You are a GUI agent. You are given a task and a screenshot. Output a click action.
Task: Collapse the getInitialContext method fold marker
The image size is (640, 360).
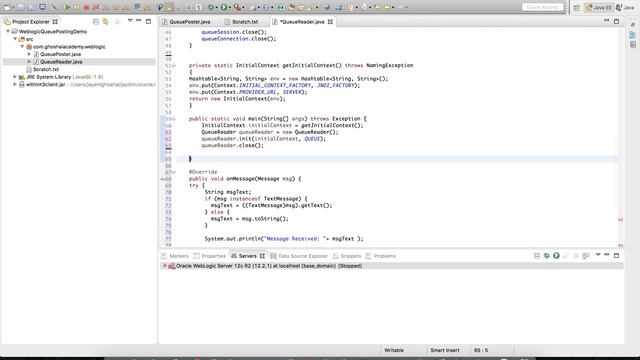click(173, 65)
